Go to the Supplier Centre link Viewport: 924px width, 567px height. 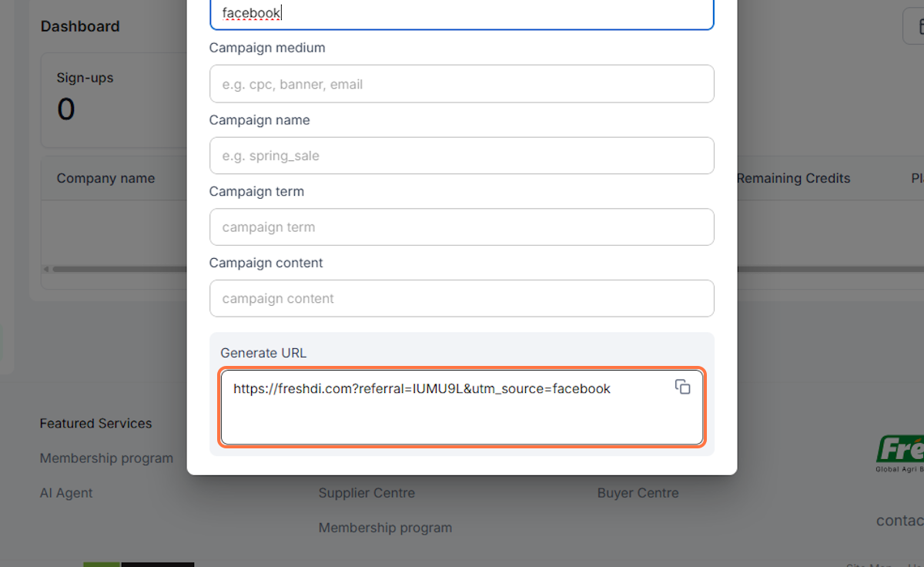coord(367,493)
